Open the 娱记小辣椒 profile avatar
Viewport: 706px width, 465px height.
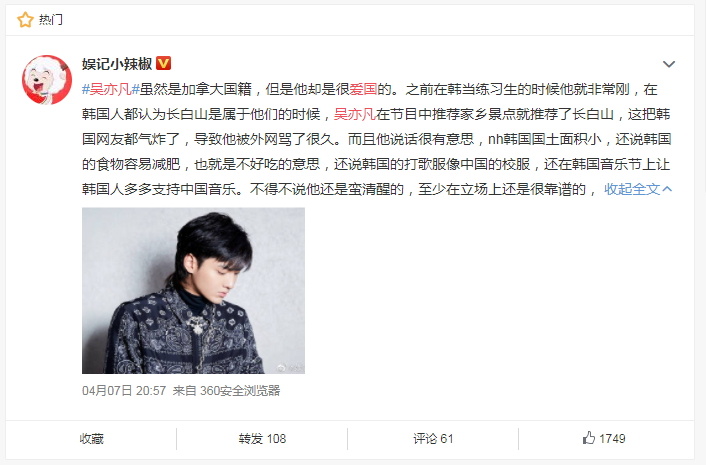(x=47, y=80)
